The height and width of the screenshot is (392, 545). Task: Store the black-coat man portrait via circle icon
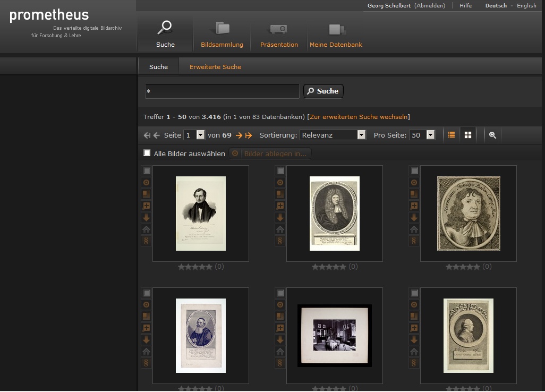pyautogui.click(x=146, y=182)
